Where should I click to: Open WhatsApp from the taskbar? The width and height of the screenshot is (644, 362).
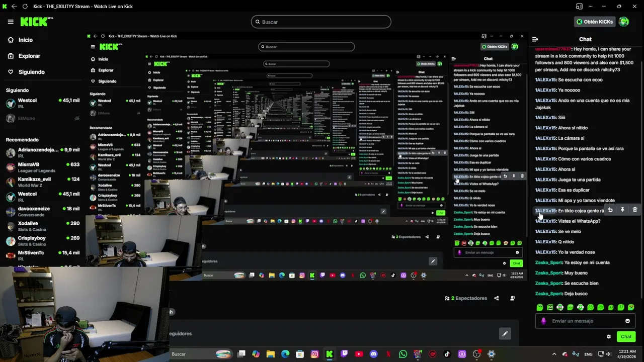point(403,354)
